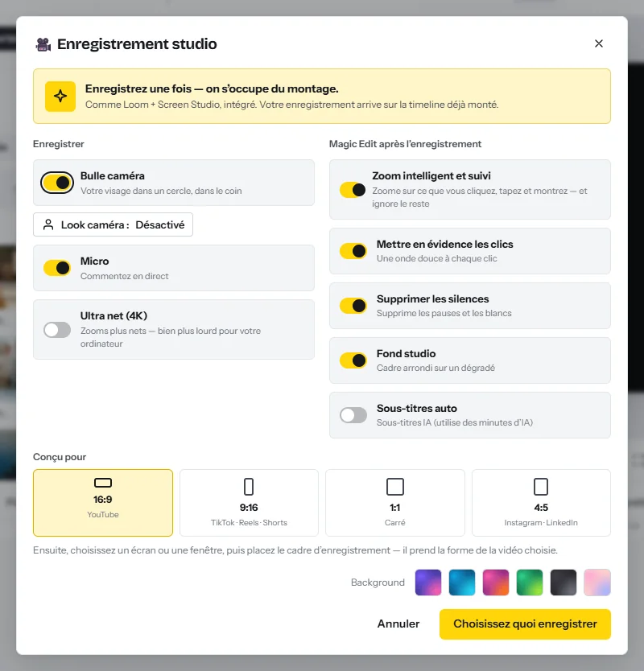Pick the pink-orange gradient background swatch
The image size is (644, 671).
[496, 582]
